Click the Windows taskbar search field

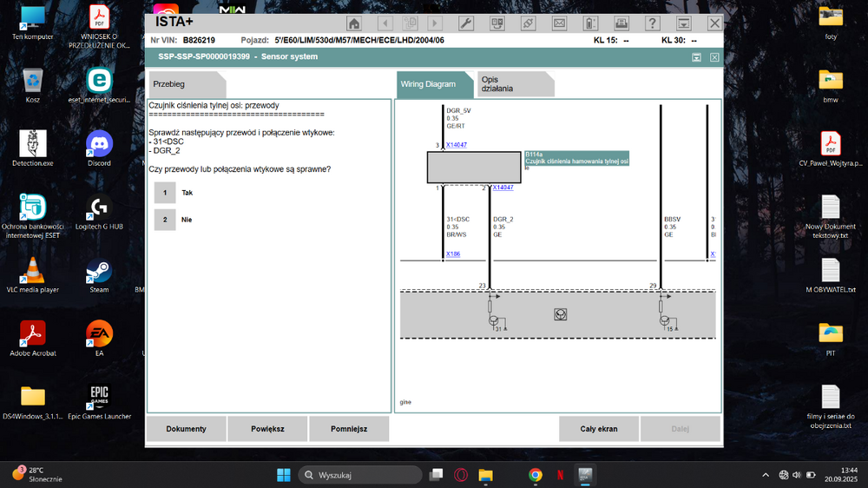pyautogui.click(x=360, y=475)
